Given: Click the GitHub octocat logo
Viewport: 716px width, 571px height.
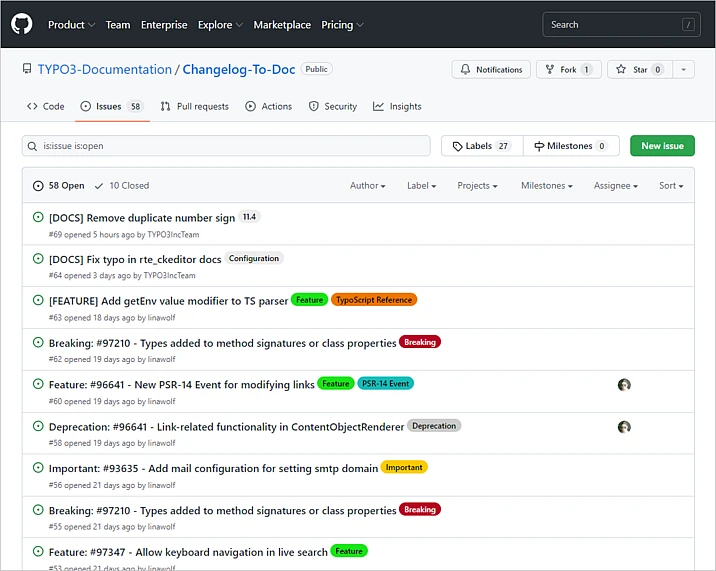Looking at the screenshot, I should (x=22, y=24).
